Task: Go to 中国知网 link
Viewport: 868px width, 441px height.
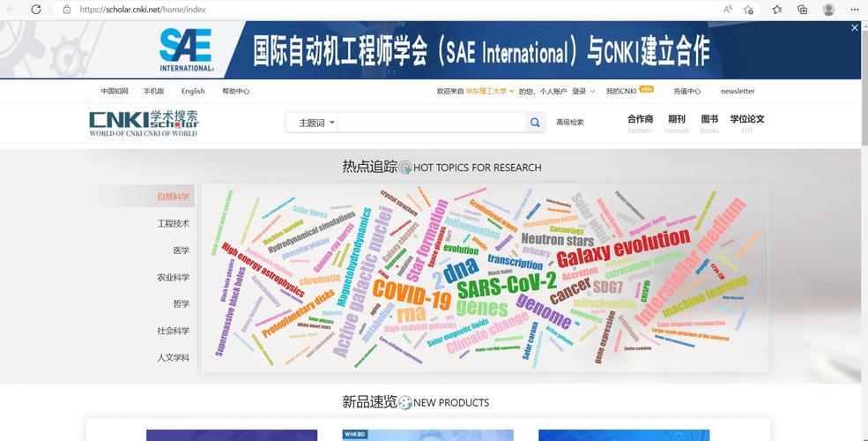Action: 115,92
